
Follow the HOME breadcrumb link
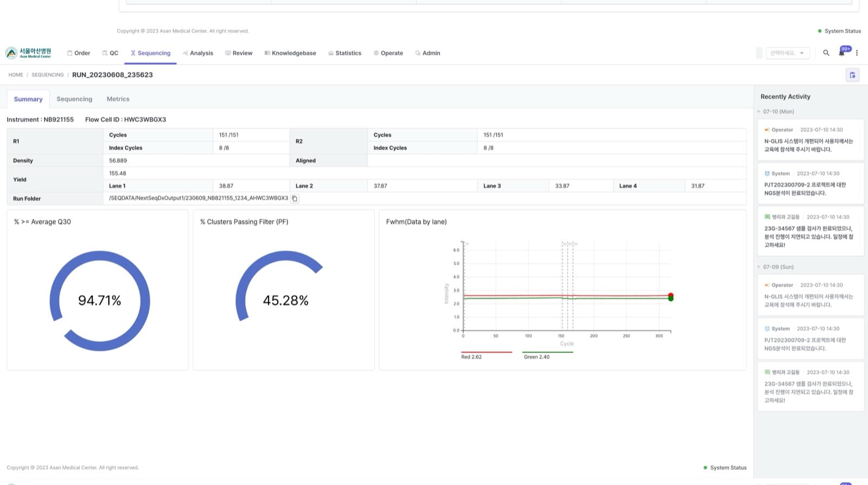click(16, 75)
